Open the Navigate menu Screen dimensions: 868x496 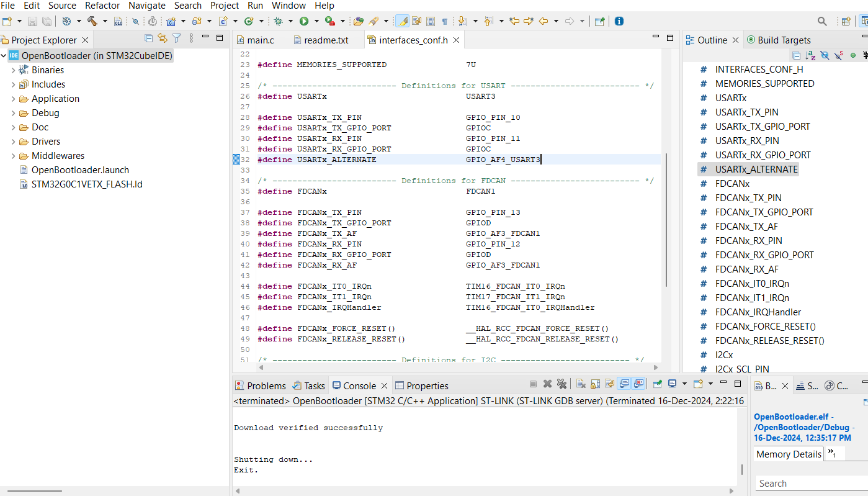tap(147, 6)
